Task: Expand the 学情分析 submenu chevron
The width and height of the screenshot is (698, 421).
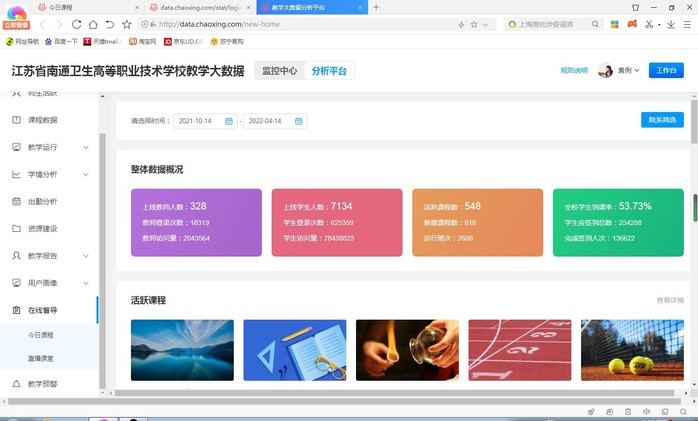Action: tap(86, 174)
